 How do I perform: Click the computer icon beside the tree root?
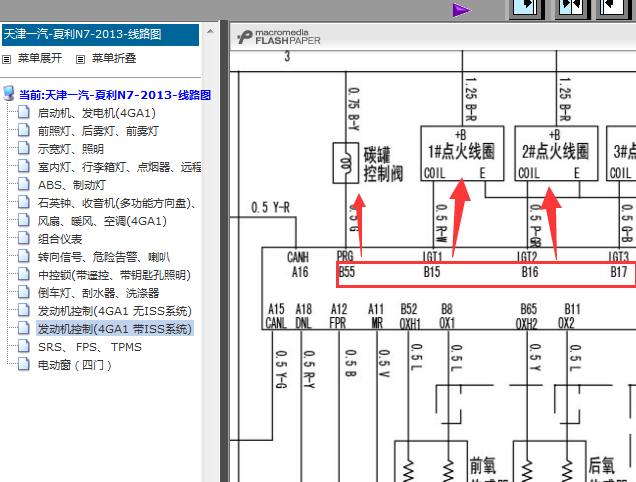tap(9, 93)
